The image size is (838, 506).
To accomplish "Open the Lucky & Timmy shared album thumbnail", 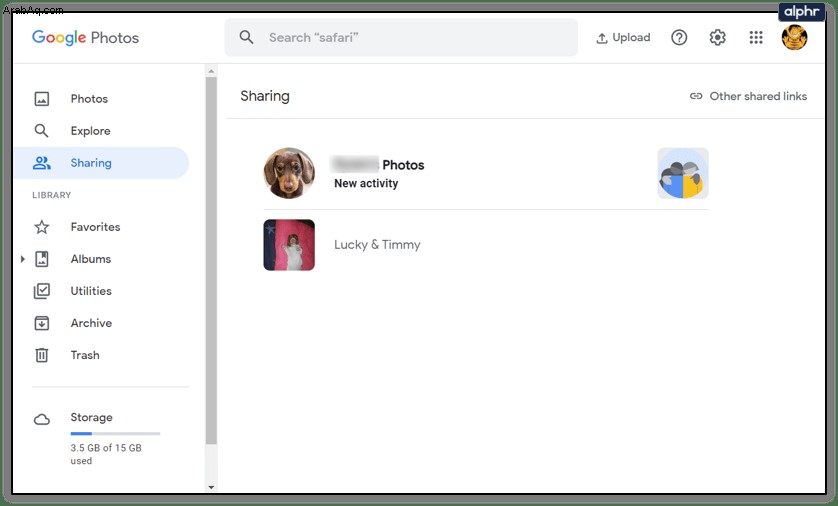I will [x=289, y=245].
